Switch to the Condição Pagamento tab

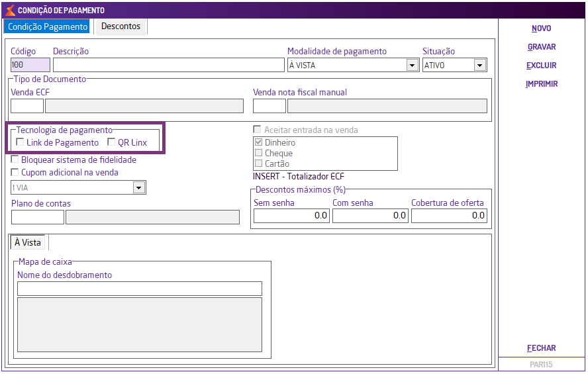click(x=48, y=26)
